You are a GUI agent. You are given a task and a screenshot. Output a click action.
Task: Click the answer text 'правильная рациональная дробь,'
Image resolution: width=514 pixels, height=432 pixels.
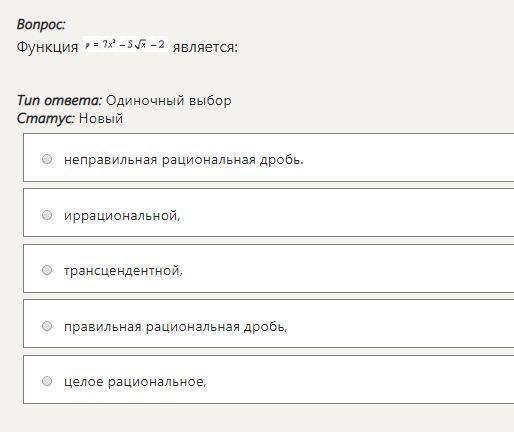coord(176,327)
